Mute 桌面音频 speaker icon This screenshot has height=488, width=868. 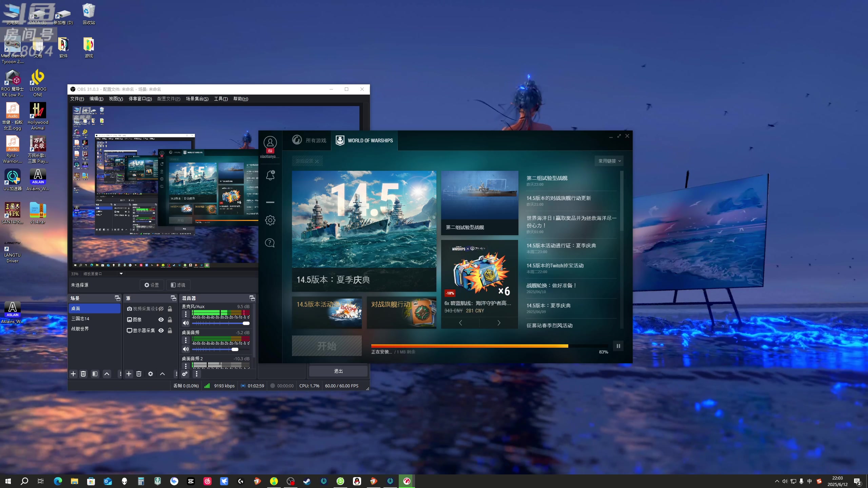click(186, 349)
